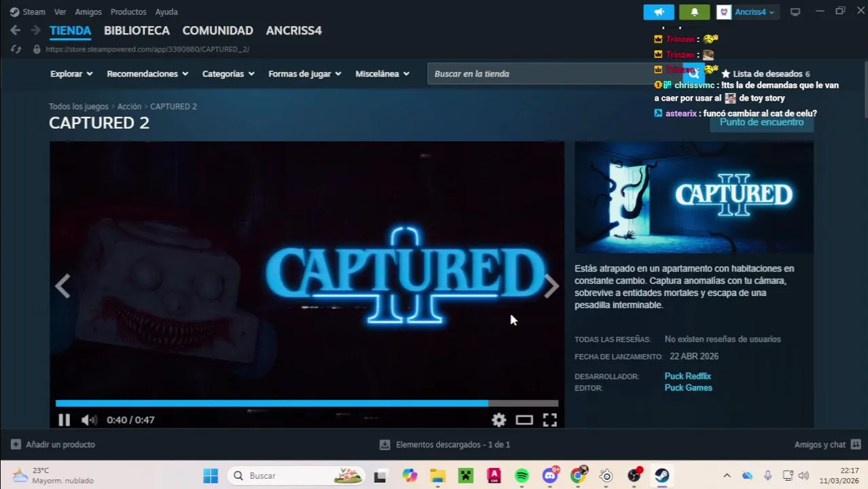Open Spotify from the taskbar
Screen dimensions: 868x489
[522, 475]
